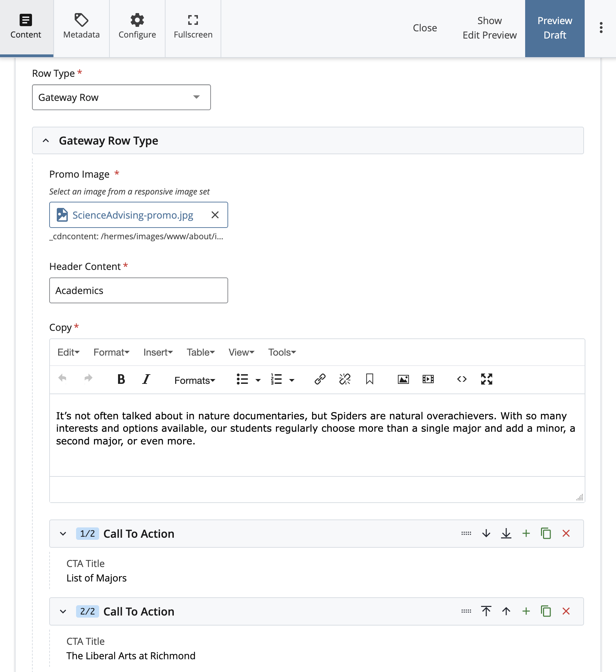This screenshot has height=672, width=616.
Task: Undo the last edit in the Copy editor
Action: point(63,378)
